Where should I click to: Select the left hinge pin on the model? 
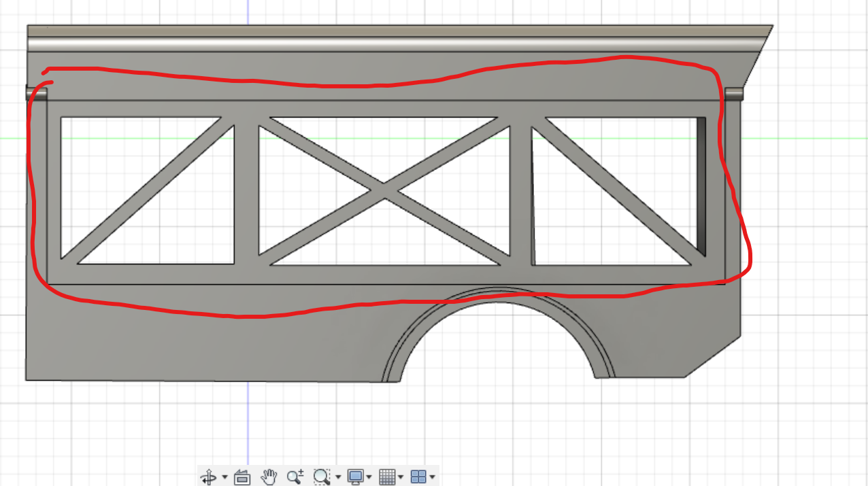[x=37, y=93]
